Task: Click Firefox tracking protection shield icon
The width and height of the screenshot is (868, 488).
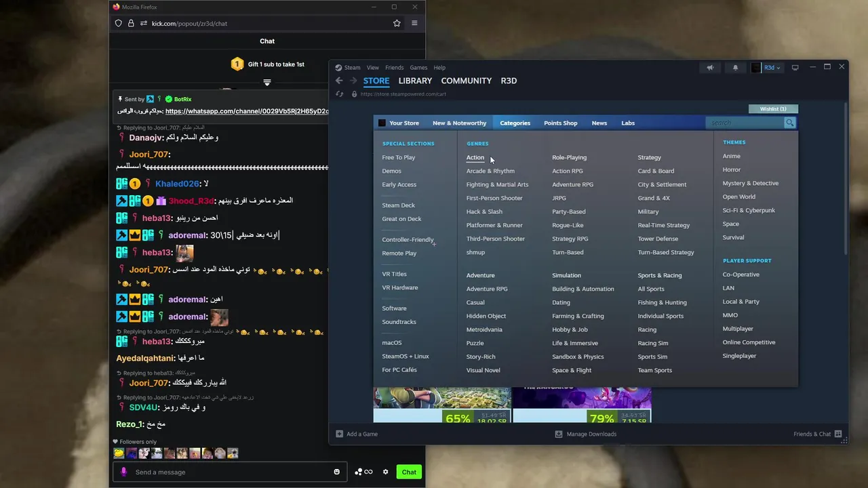Action: (118, 23)
